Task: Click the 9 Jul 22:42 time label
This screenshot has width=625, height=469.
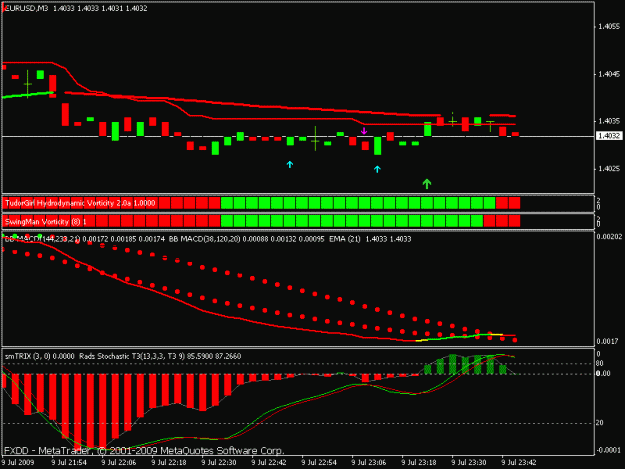Action: click(269, 463)
